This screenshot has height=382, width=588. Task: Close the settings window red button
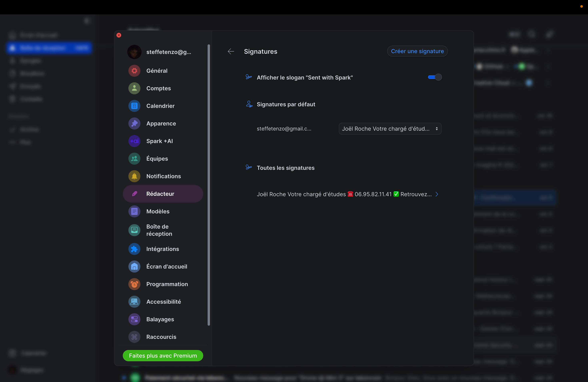click(119, 35)
